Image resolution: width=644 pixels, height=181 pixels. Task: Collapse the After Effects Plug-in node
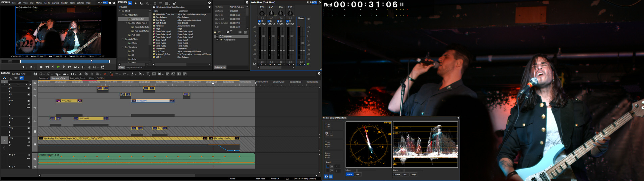(126, 23)
